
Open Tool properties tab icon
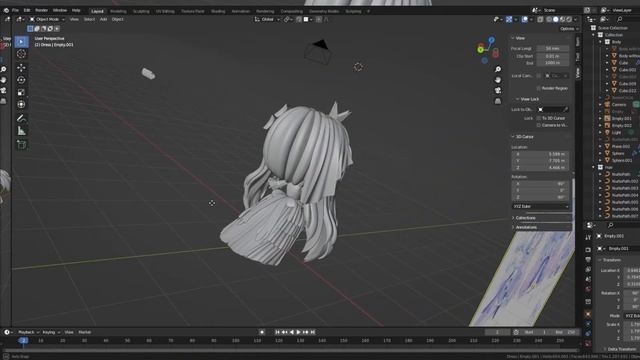[588, 238]
